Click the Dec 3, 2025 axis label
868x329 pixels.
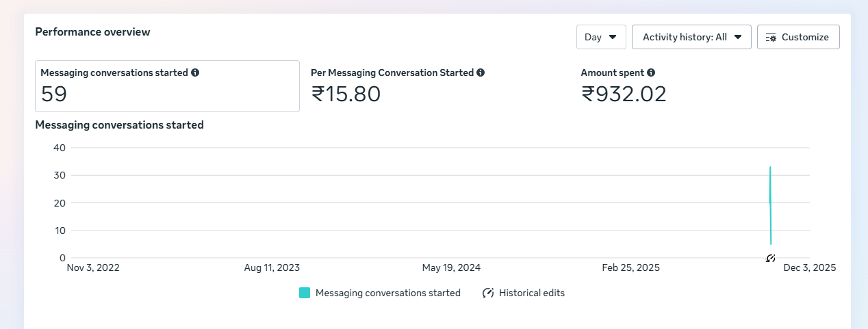tap(810, 268)
